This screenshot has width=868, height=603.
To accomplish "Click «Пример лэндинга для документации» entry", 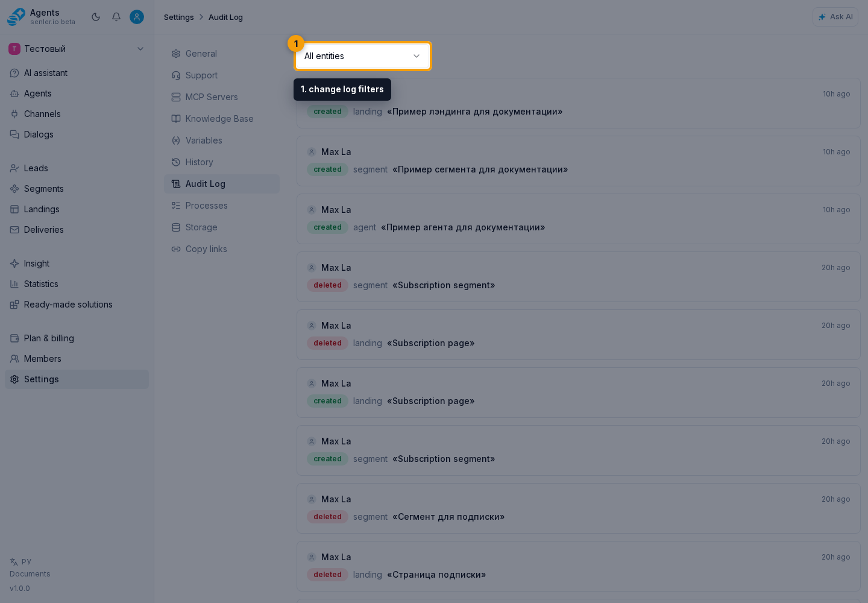I will pos(579,103).
